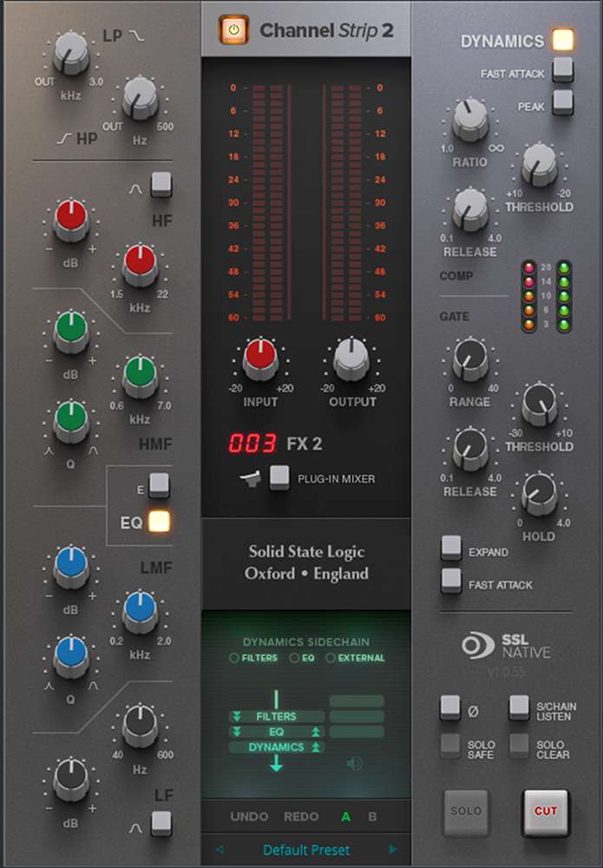Click the red INPUT gain knob
The image size is (603, 868).
(x=260, y=358)
